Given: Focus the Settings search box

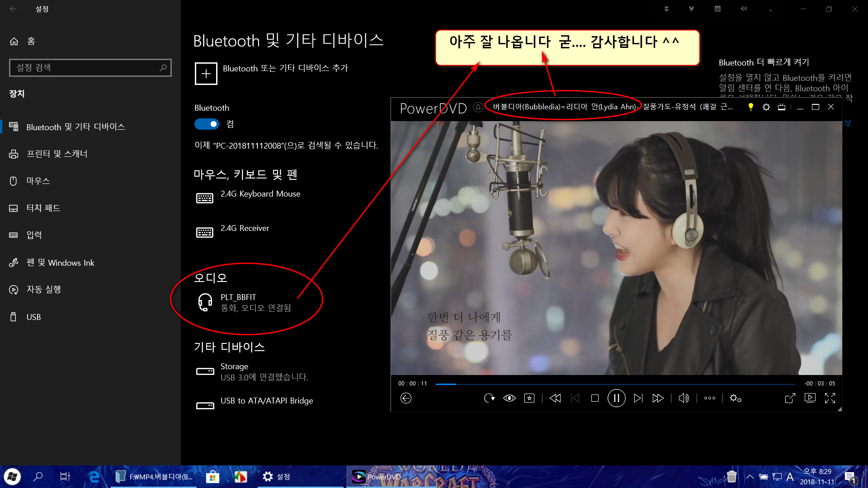Looking at the screenshot, I should coord(90,68).
